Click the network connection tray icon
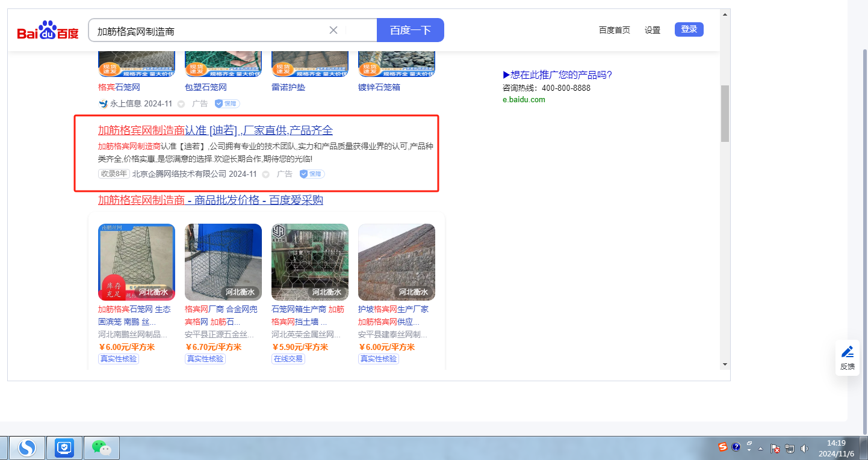The image size is (868, 460). 790,449
